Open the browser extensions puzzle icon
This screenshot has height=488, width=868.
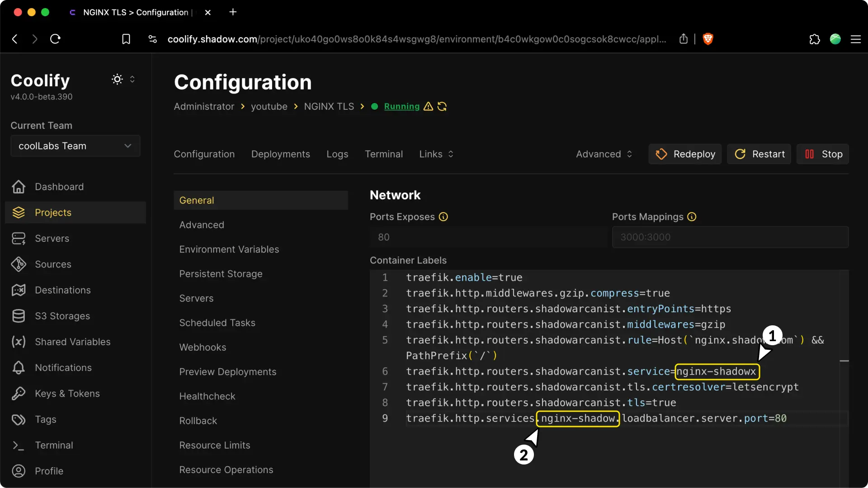coord(815,39)
